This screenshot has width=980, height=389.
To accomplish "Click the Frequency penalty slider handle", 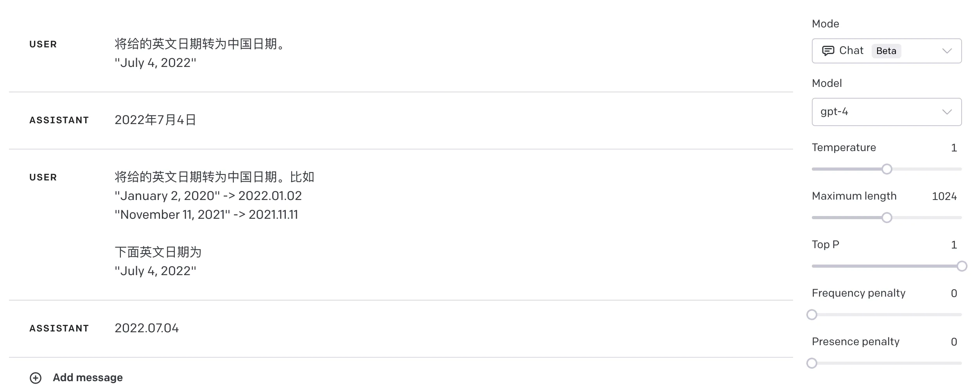I will coord(812,315).
